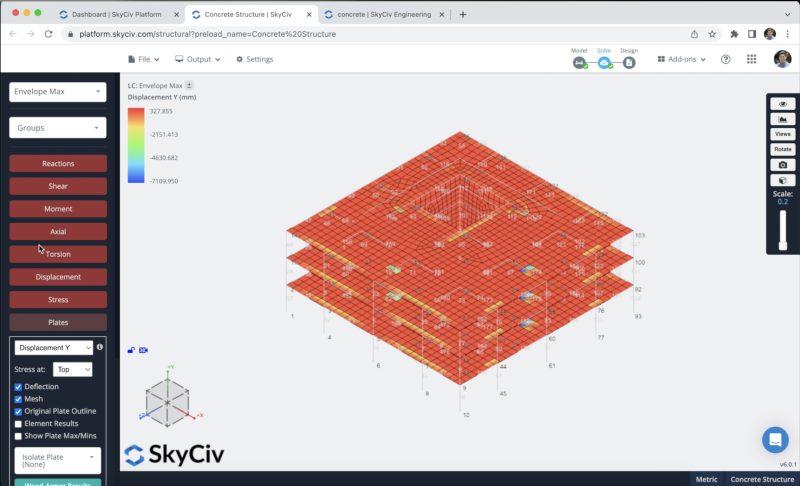Show Reactions results
The height and width of the screenshot is (486, 800).
[x=58, y=164]
